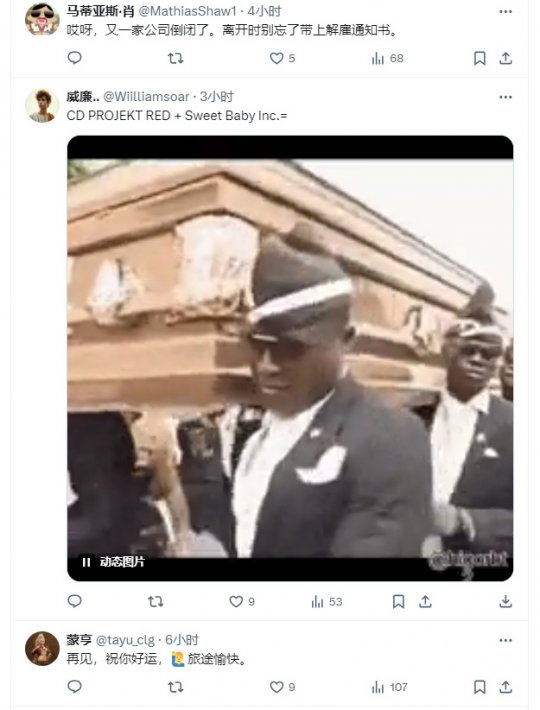The width and height of the screenshot is (540, 710).
Task: Open @tayu_clg profile link
Action: [125, 640]
